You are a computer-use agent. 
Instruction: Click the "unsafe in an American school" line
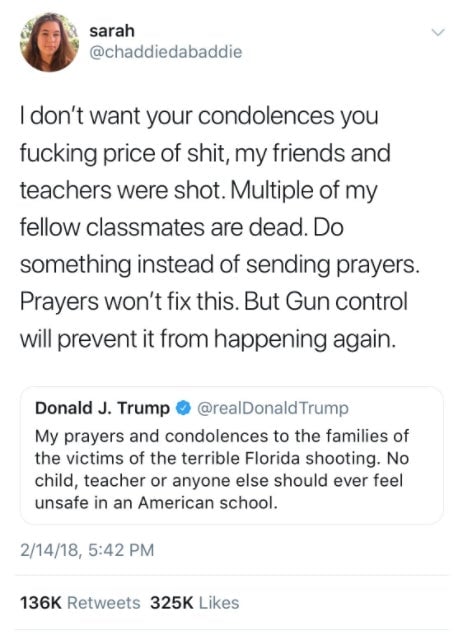point(156,503)
